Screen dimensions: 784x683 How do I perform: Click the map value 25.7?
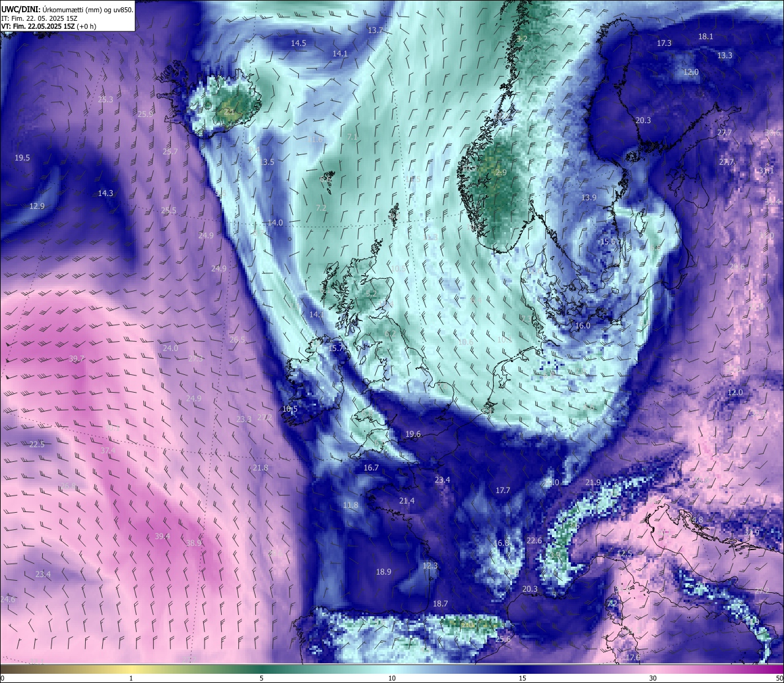click(x=170, y=152)
